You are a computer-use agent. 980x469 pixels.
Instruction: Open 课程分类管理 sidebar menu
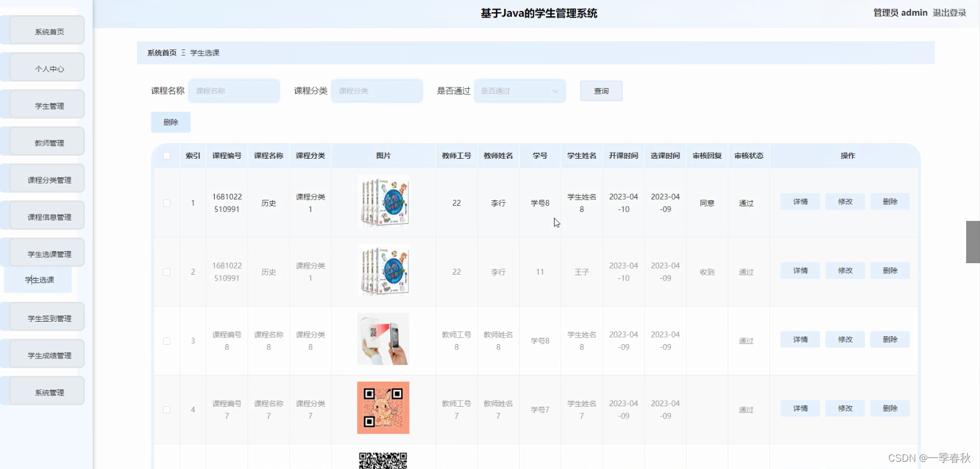(x=46, y=180)
